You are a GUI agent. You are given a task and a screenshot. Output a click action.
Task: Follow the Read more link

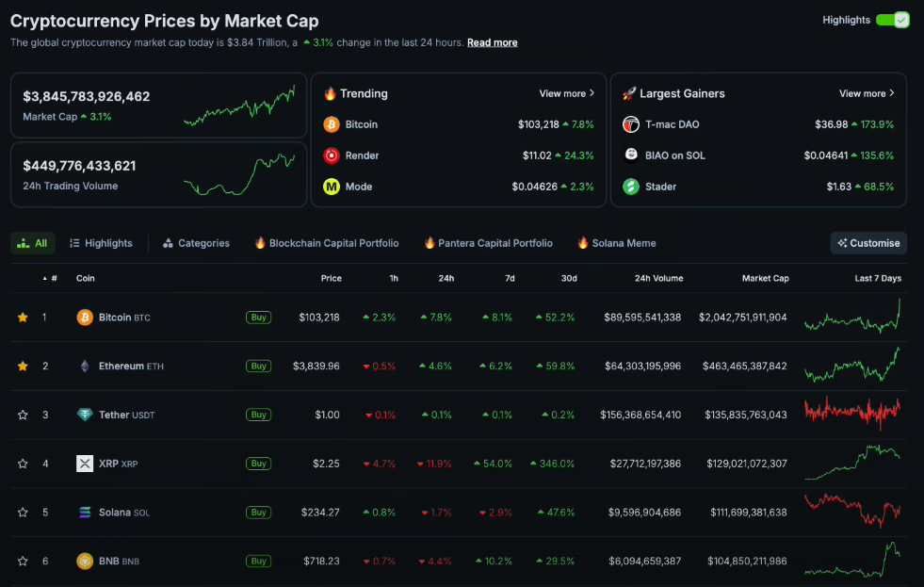tap(492, 42)
